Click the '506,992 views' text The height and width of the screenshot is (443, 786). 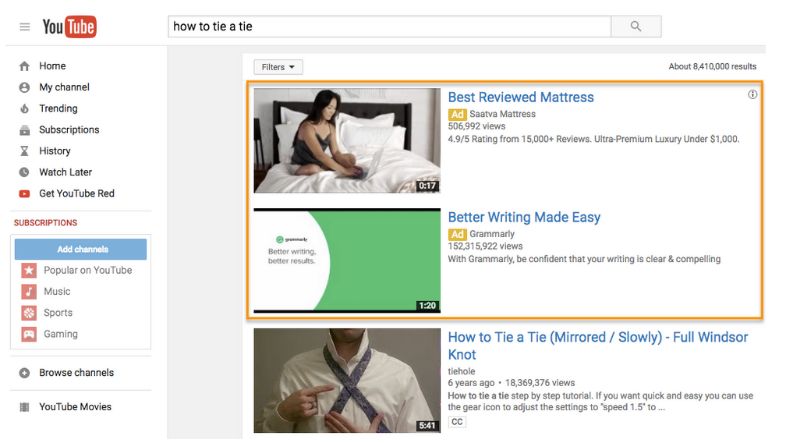[477, 126]
